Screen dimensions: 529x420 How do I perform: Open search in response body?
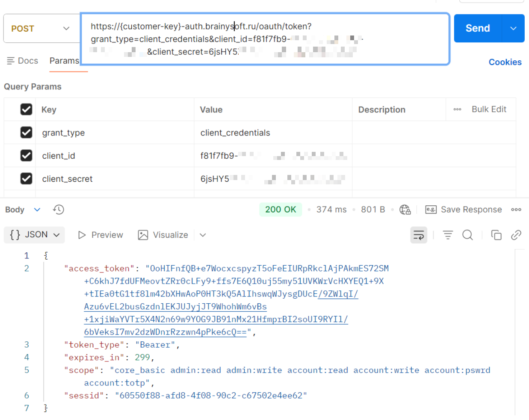pos(467,235)
